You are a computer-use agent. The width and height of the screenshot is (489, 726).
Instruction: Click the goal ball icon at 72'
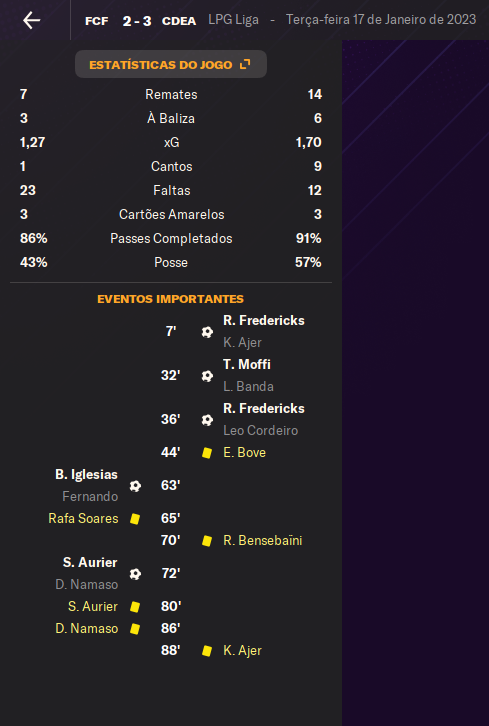pyautogui.click(x=135, y=574)
